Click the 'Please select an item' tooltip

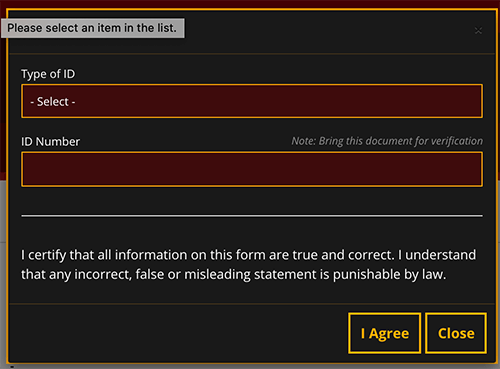(x=92, y=28)
